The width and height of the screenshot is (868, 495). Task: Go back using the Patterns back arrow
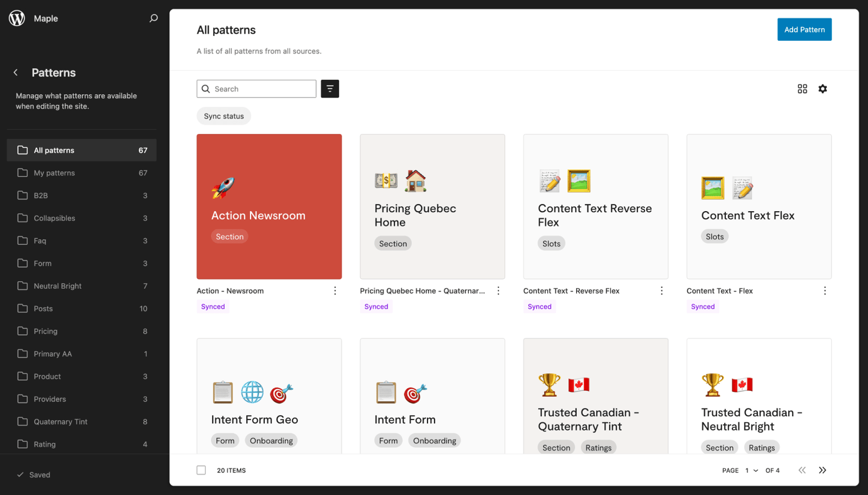[x=15, y=72]
